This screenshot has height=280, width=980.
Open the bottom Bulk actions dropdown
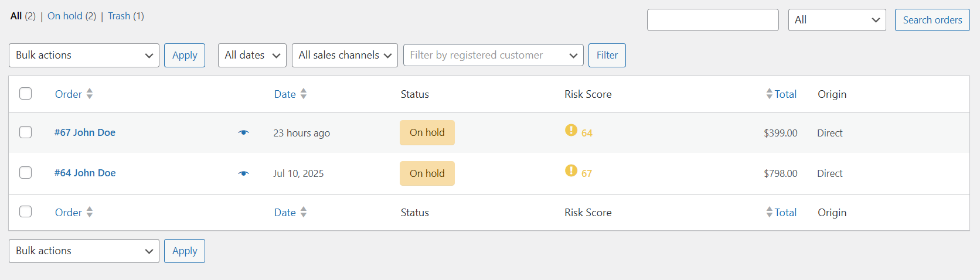click(x=84, y=251)
